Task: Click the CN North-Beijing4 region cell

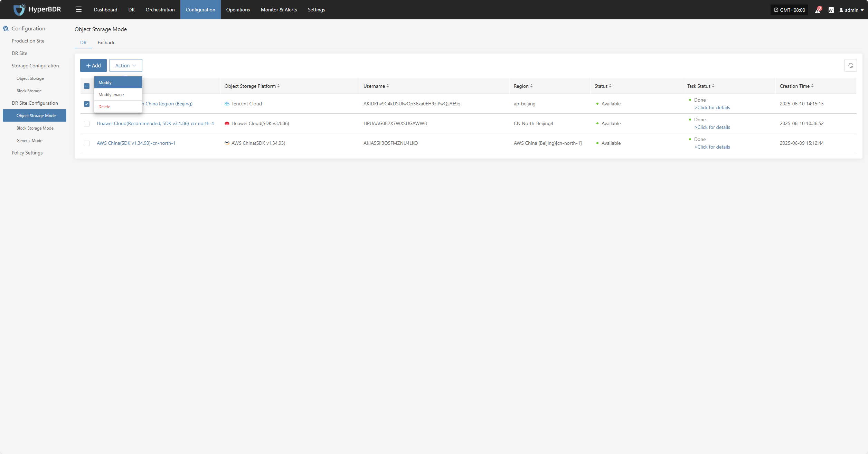Action: (533, 123)
